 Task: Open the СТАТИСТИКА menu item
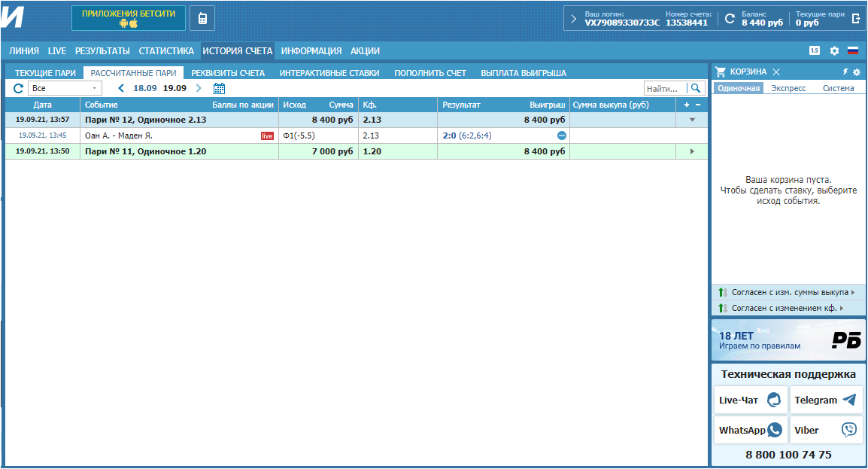tap(166, 51)
